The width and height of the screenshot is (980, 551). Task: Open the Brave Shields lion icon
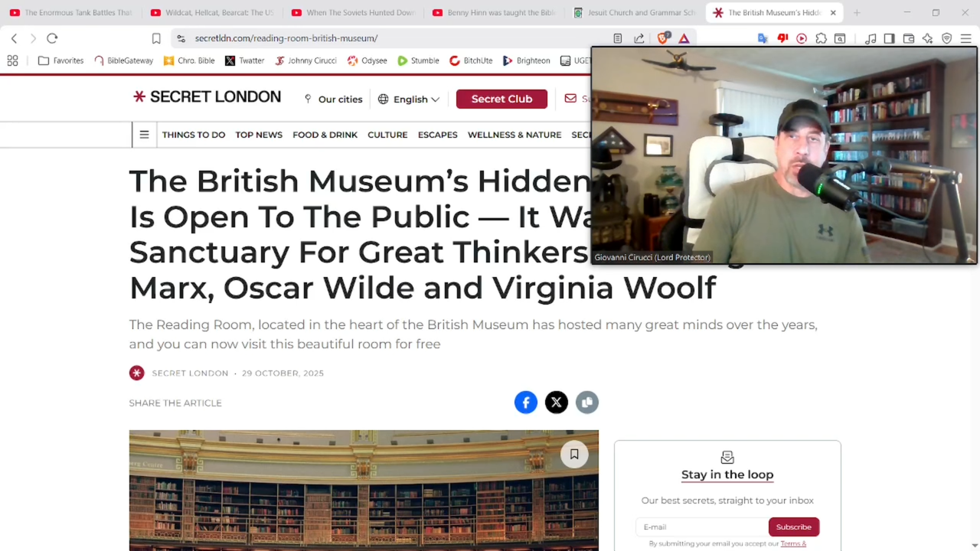coord(664,37)
